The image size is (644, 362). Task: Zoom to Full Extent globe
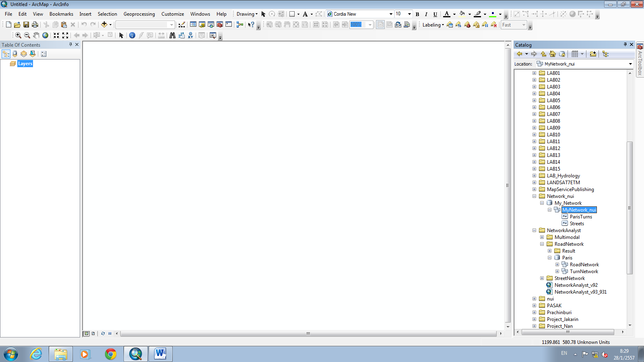point(45,35)
